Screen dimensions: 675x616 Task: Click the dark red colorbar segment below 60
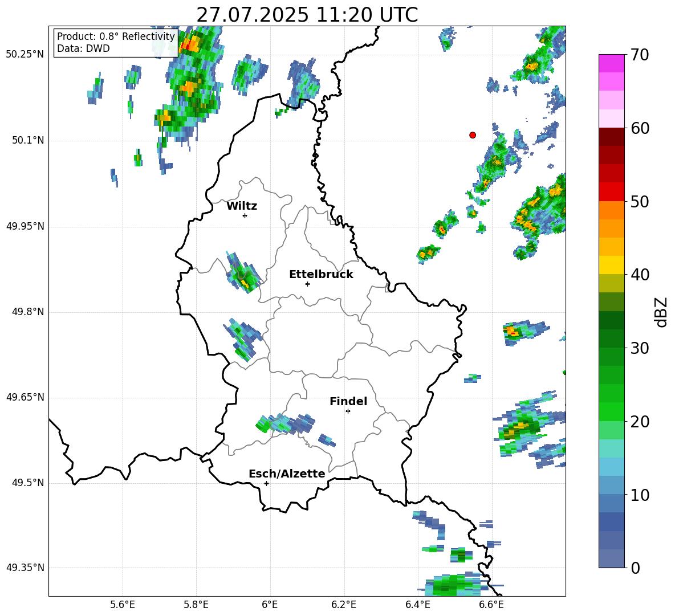(612, 137)
